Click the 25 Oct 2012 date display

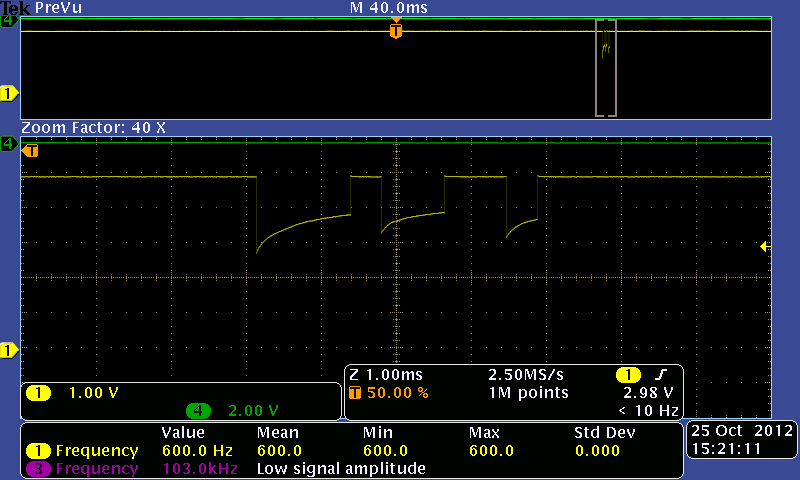pyautogui.click(x=742, y=431)
